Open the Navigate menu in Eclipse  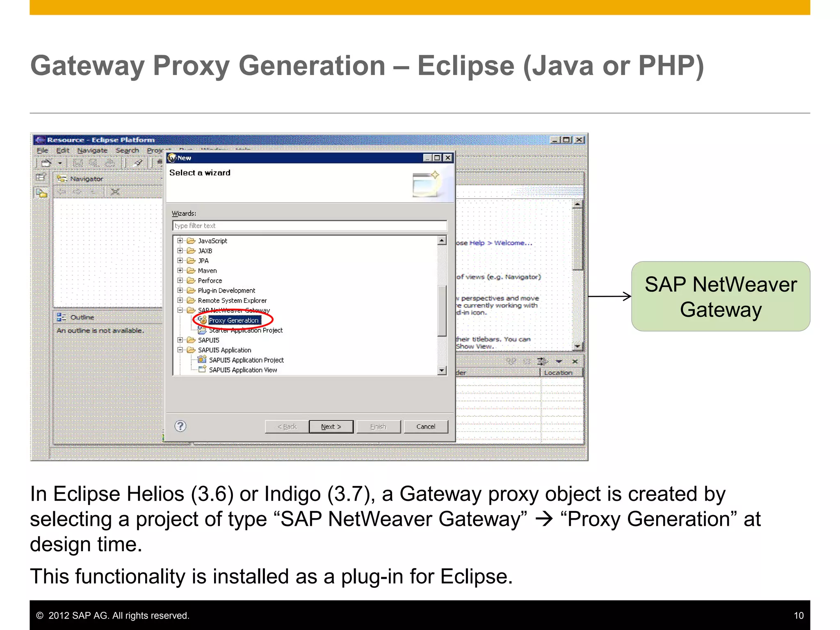coord(92,151)
